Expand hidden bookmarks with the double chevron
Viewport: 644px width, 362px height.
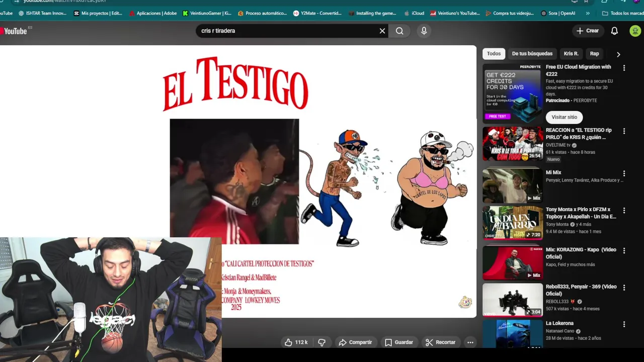click(x=587, y=13)
